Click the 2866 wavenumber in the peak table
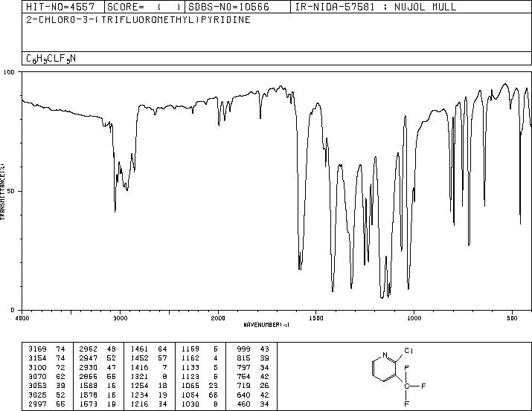Viewport: 532px width, 411px height. click(89, 376)
